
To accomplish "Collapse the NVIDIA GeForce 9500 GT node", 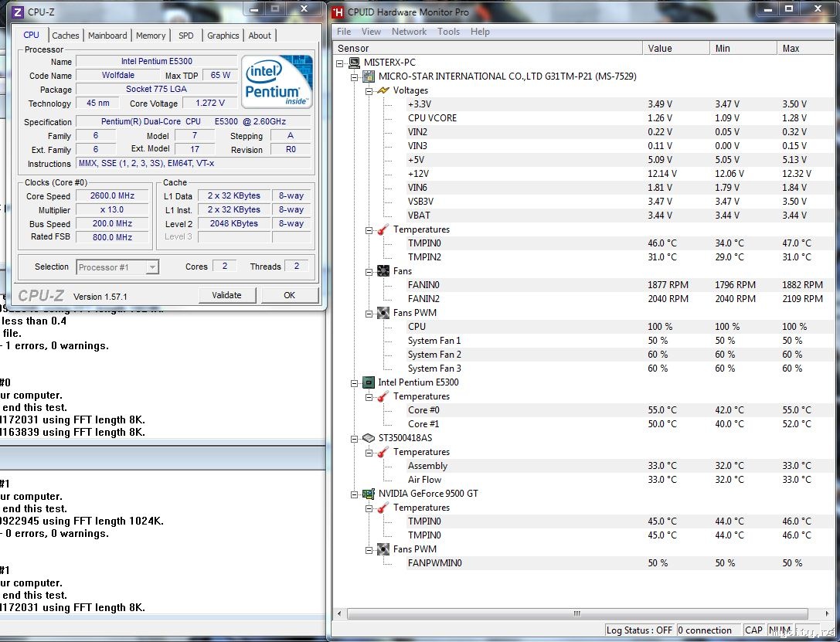I will 355,494.
